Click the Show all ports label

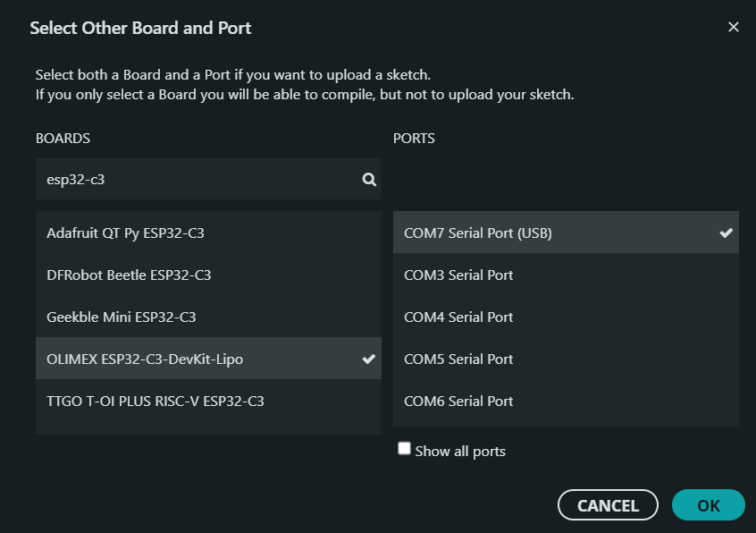pyautogui.click(x=460, y=452)
